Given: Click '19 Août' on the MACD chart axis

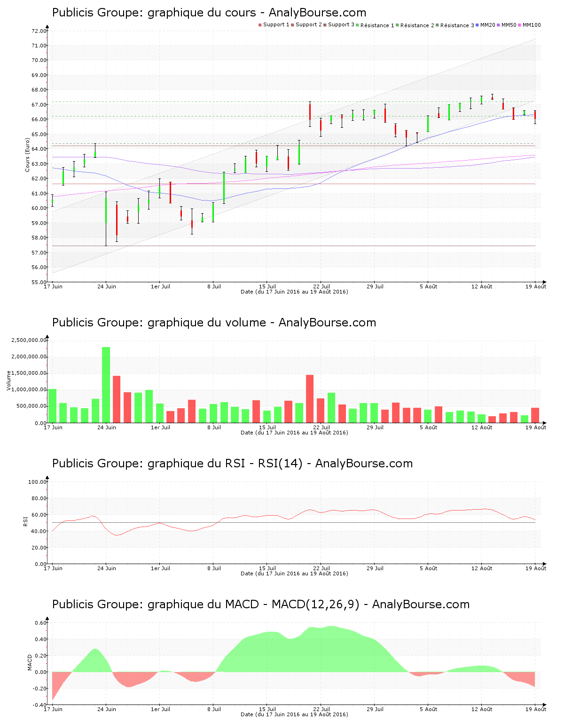Looking at the screenshot, I should tap(536, 709).
